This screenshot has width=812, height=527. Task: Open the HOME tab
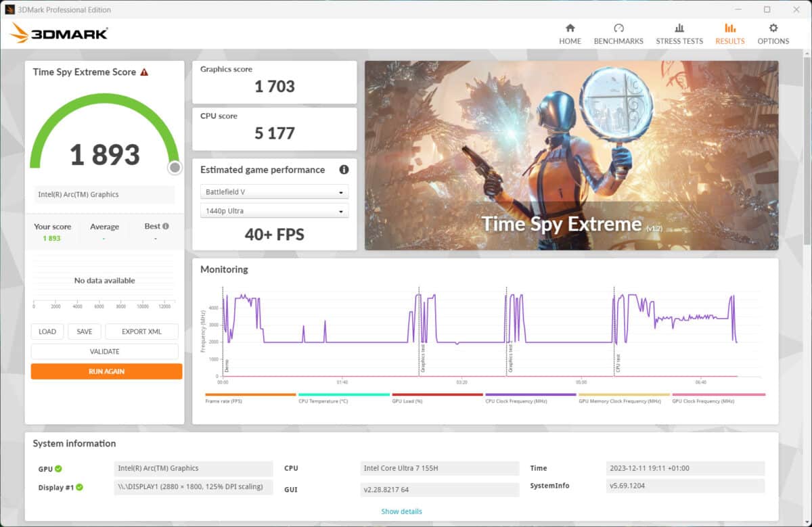570,34
